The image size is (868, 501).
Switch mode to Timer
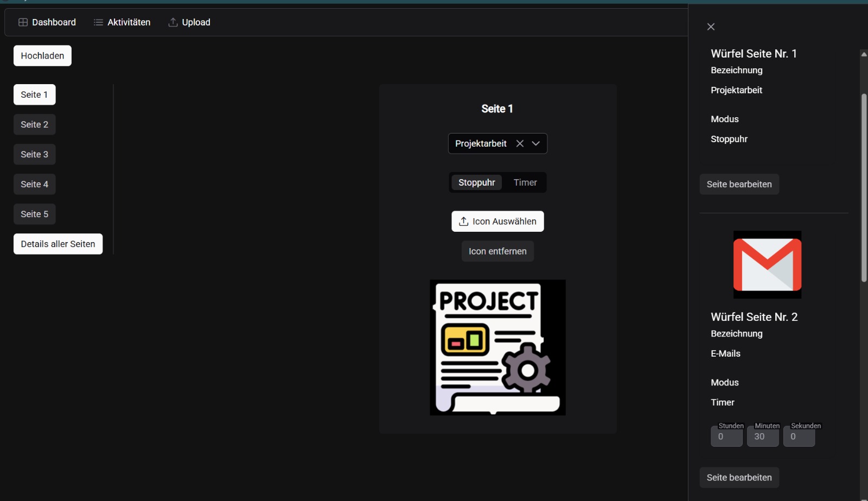pyautogui.click(x=525, y=182)
